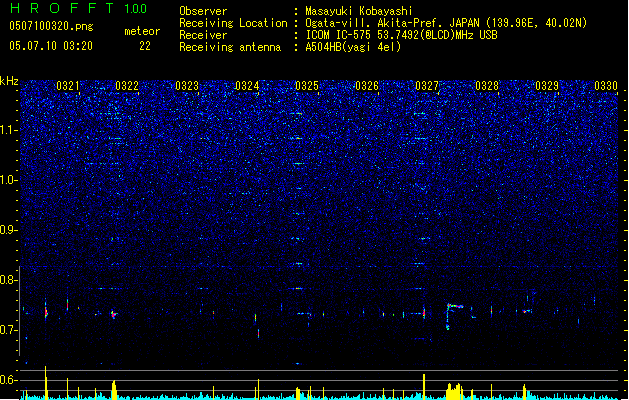
Task: Click the 0.8 kHz frequency axis label
Action: tap(8, 280)
